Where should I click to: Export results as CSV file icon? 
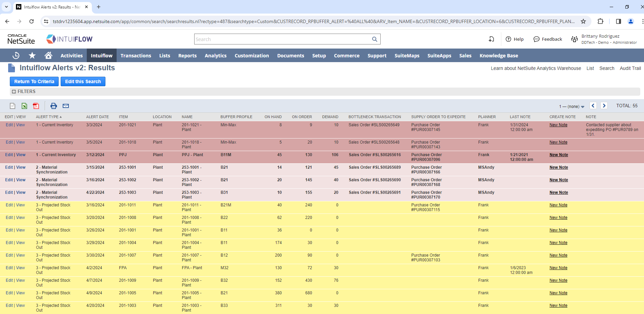pos(13,106)
